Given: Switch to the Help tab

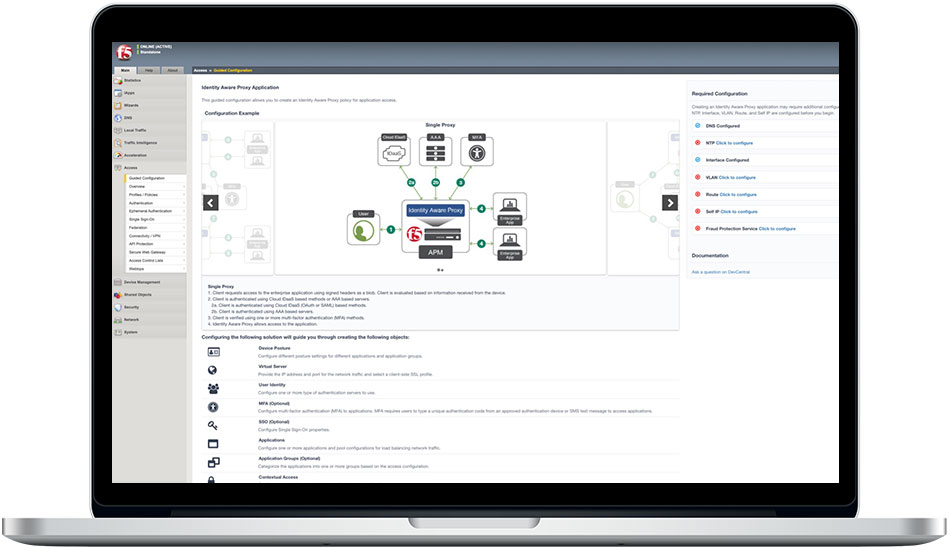Looking at the screenshot, I should [149, 70].
